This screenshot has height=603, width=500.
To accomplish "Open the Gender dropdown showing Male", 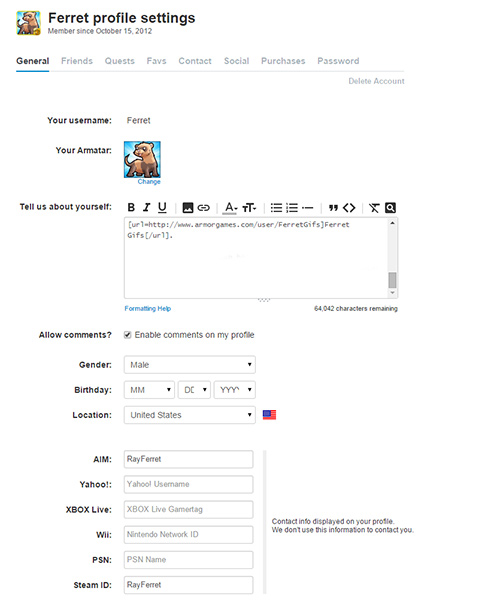I will pos(190,365).
